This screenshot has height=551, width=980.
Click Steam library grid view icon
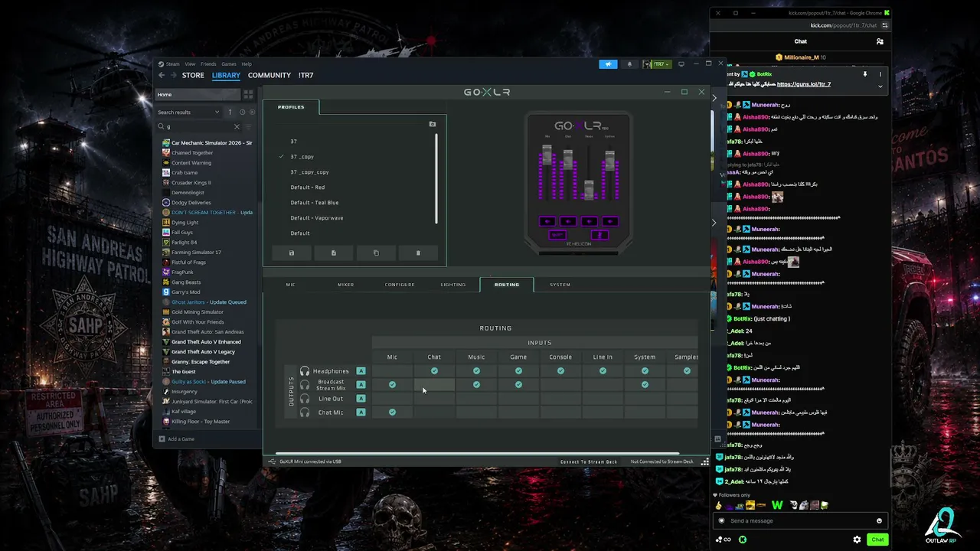coord(248,94)
